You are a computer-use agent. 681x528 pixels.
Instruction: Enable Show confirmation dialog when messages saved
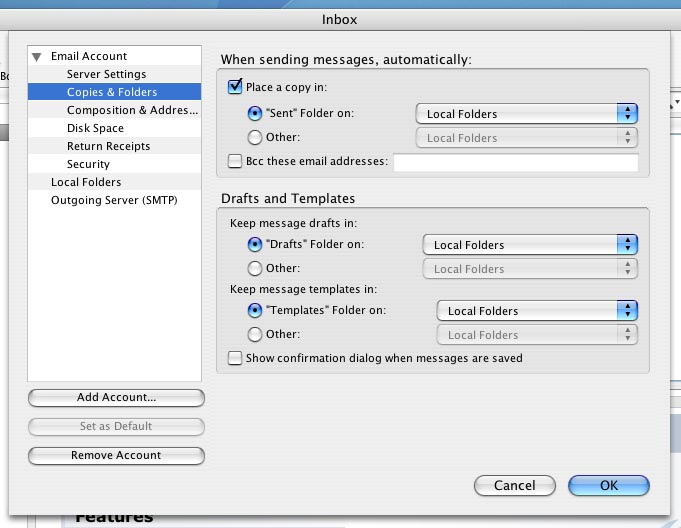pos(235,358)
